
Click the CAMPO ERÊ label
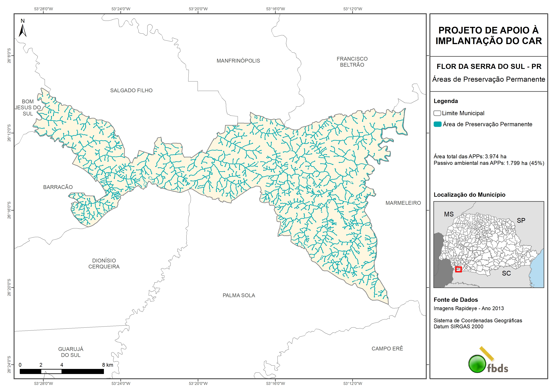pyautogui.click(x=387, y=349)
